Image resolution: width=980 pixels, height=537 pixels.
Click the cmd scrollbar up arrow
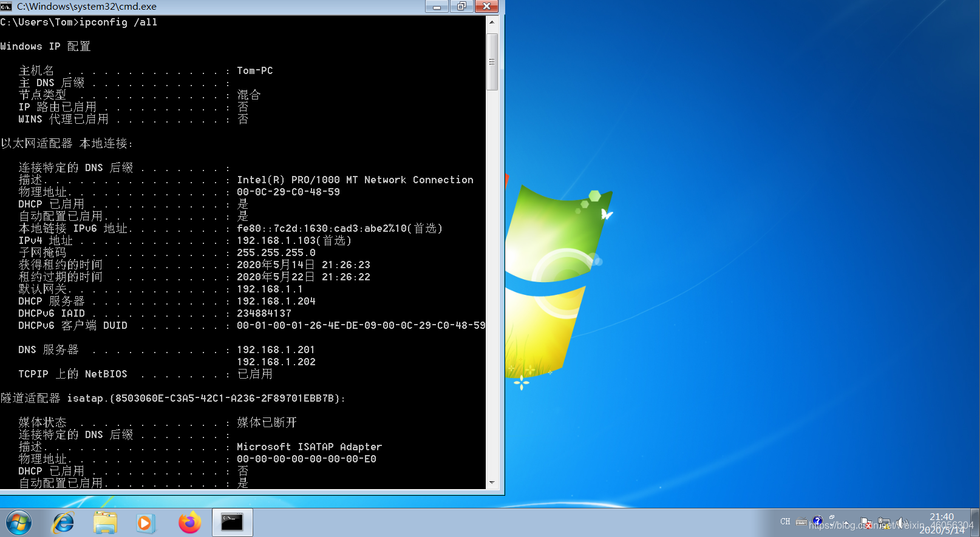tap(492, 22)
